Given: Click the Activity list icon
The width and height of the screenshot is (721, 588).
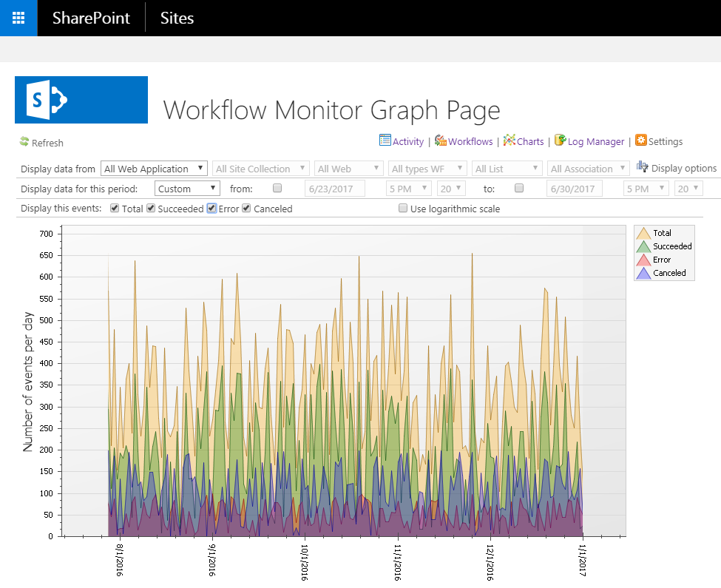Looking at the screenshot, I should (385, 141).
